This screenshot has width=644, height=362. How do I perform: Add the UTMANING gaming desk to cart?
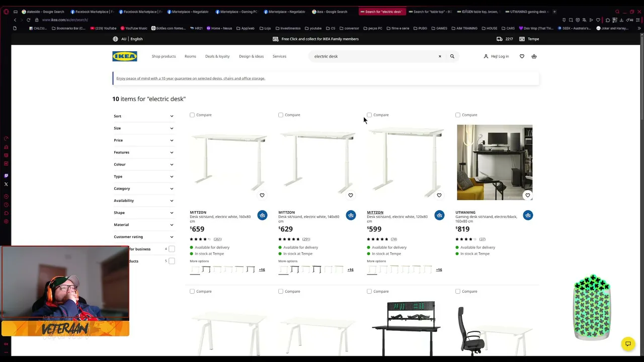(528, 215)
